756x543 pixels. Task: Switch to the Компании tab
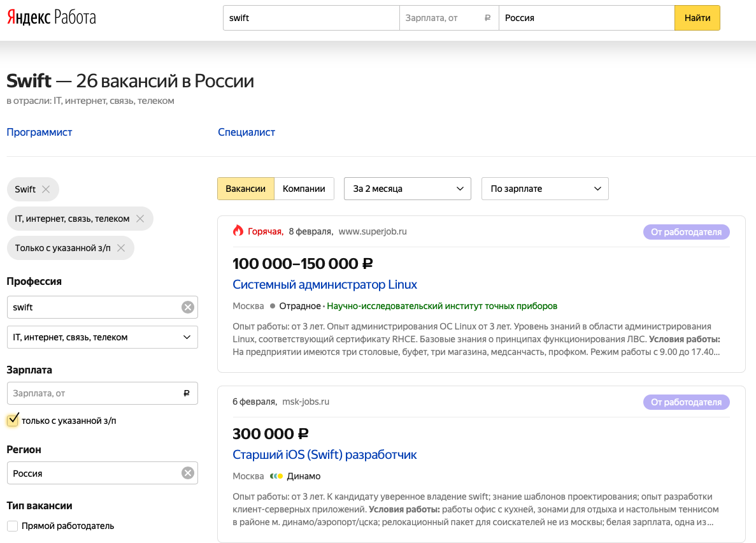304,189
